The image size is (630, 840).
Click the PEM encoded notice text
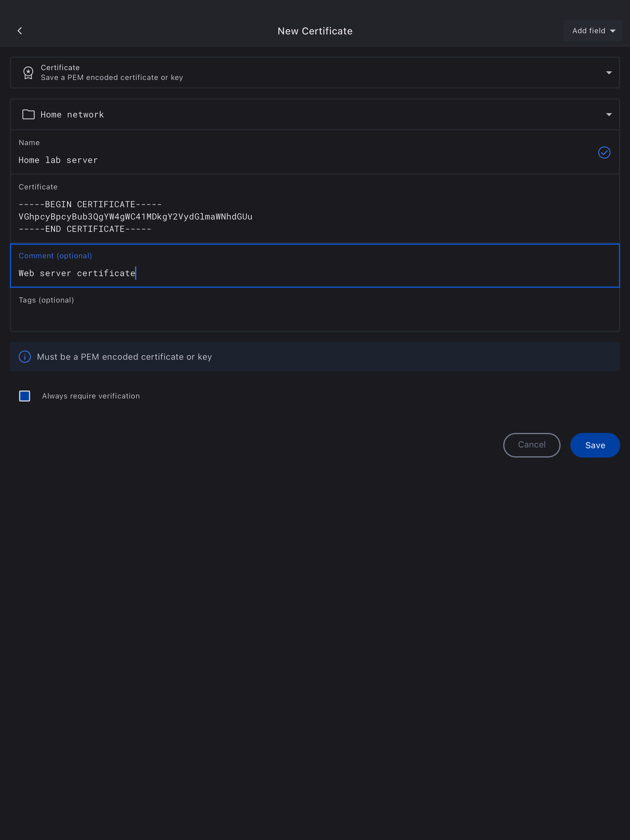(124, 357)
